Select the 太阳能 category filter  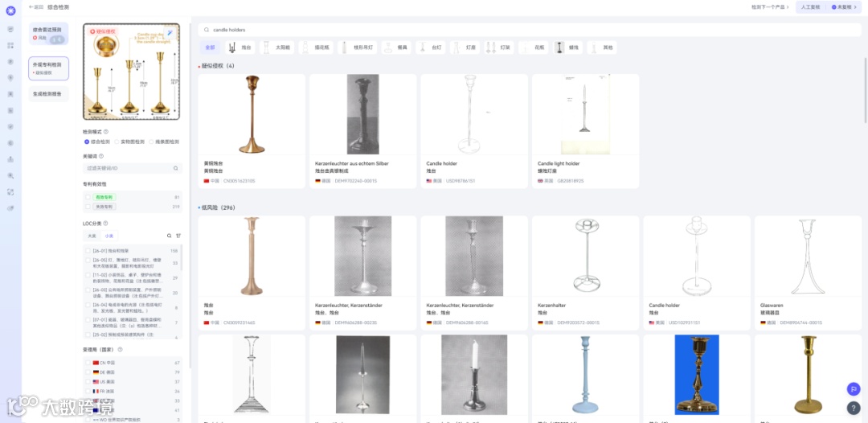(276, 47)
